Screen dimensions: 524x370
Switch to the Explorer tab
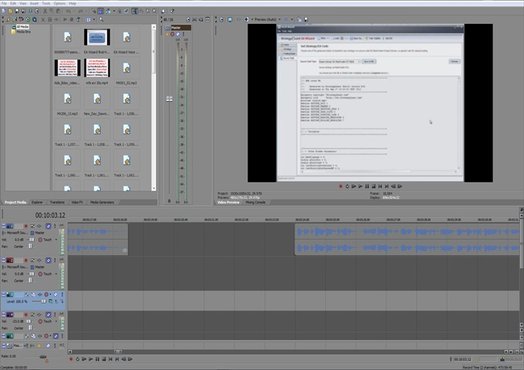click(x=37, y=202)
